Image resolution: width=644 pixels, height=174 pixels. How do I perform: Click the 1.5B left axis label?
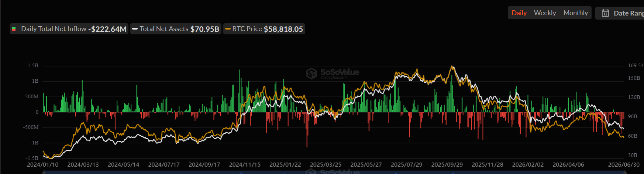(x=33, y=65)
